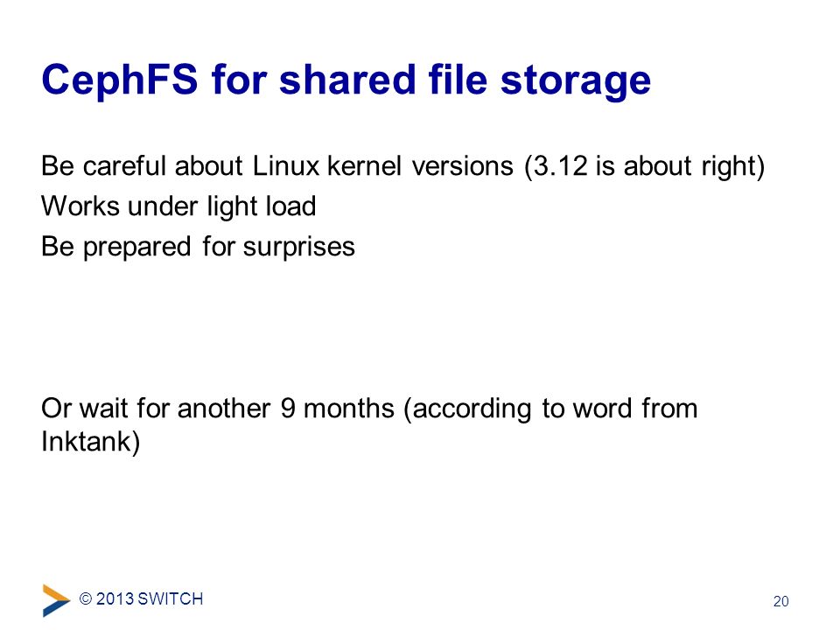Click the word storage in the title

coord(576,80)
